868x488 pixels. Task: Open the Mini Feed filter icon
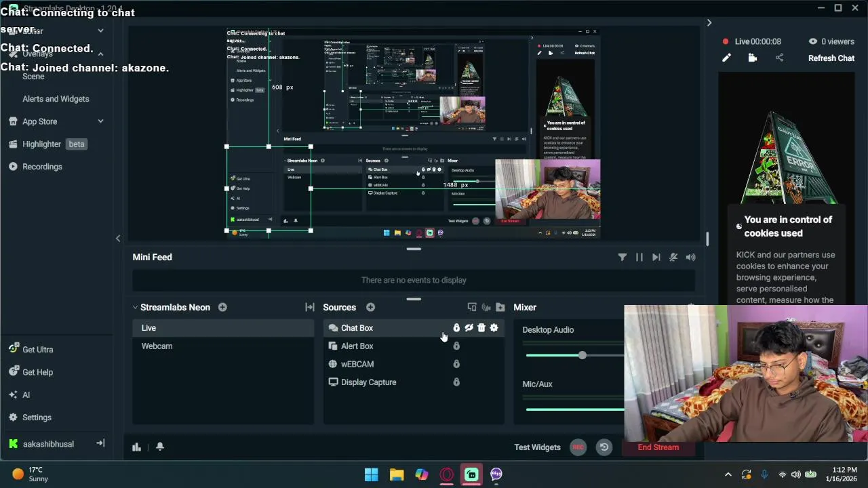click(622, 258)
